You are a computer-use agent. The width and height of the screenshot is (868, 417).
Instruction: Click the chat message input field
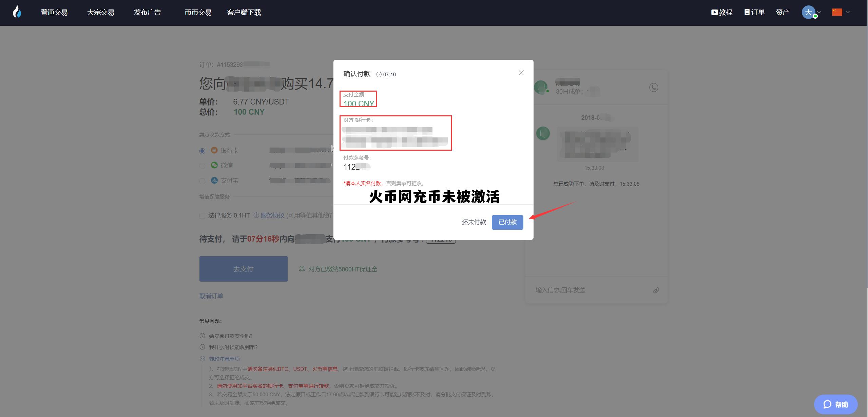(x=590, y=290)
